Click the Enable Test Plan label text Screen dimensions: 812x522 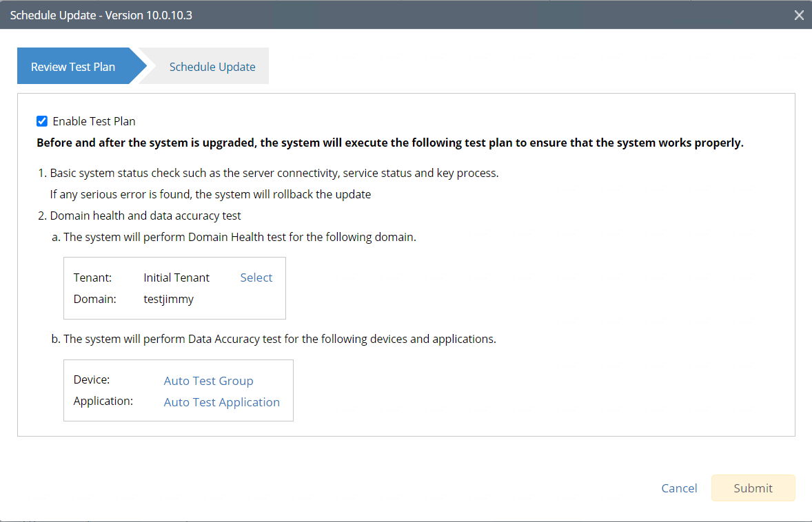tap(94, 121)
